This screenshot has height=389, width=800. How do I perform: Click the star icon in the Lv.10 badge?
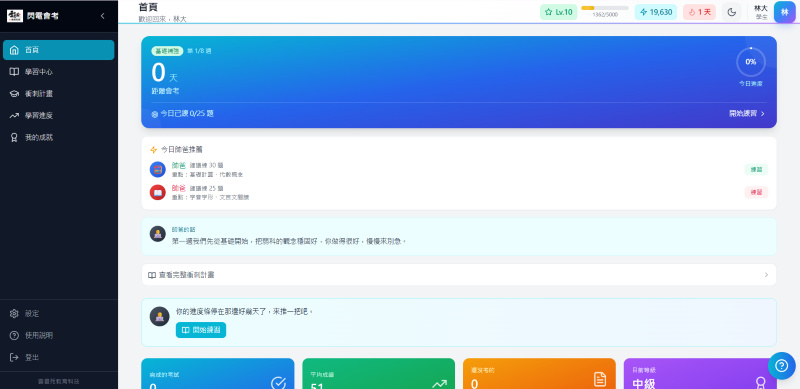point(549,12)
